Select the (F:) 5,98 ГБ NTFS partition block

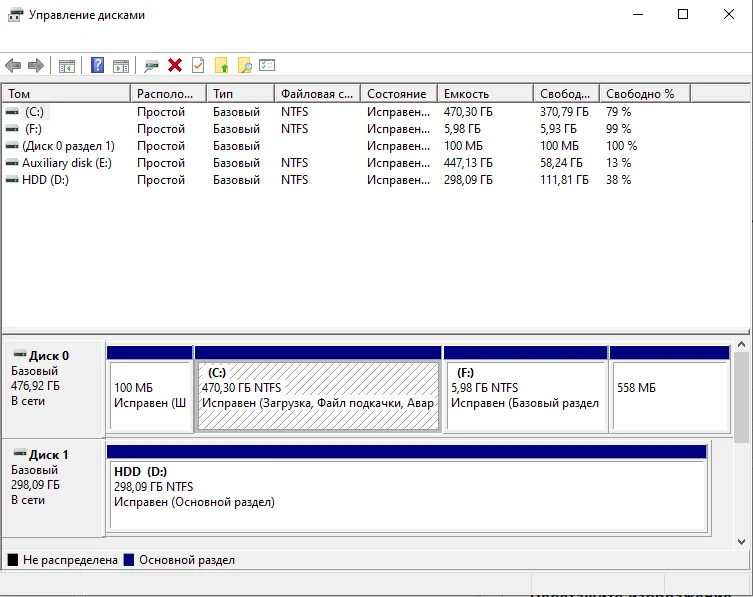pos(526,395)
